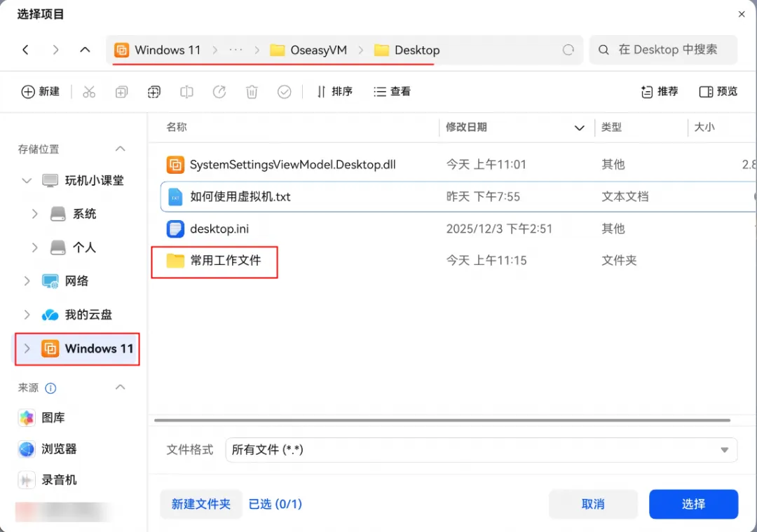Open 浏览器 source in the sidebar
Image resolution: width=757 pixels, height=532 pixels.
pyautogui.click(x=48, y=449)
